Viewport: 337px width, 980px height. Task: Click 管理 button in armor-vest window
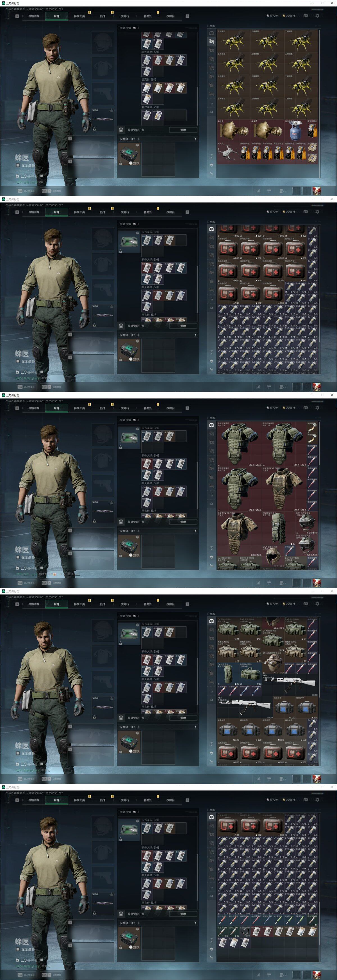[x=183, y=521]
